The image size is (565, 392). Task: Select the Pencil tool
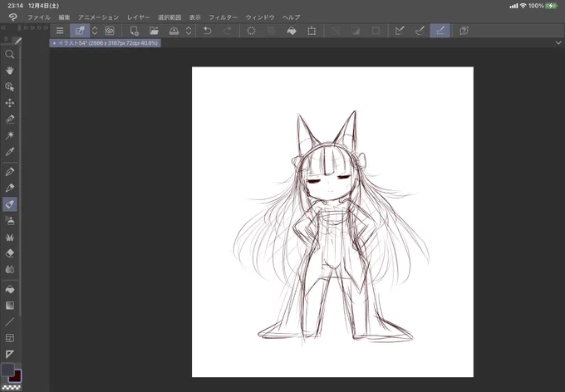(x=10, y=188)
